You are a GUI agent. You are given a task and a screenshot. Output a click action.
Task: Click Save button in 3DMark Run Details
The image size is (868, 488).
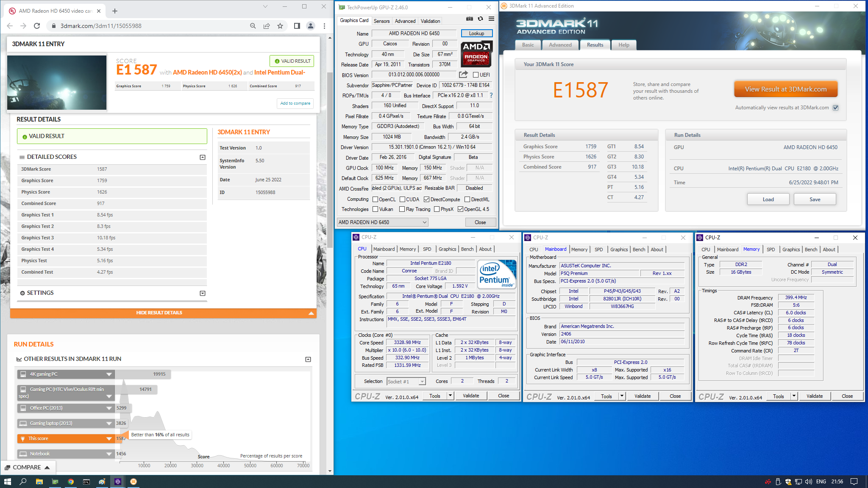815,200
